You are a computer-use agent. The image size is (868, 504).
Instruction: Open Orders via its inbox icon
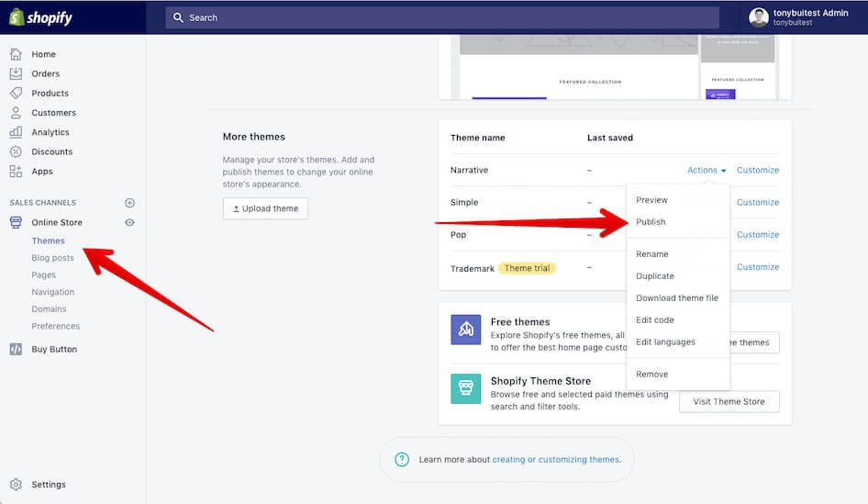[16, 73]
